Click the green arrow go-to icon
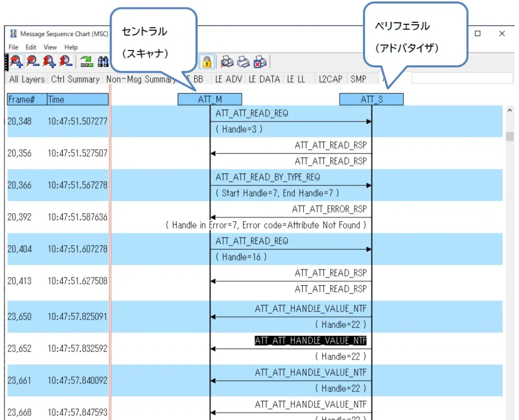 pyautogui.click(x=87, y=62)
